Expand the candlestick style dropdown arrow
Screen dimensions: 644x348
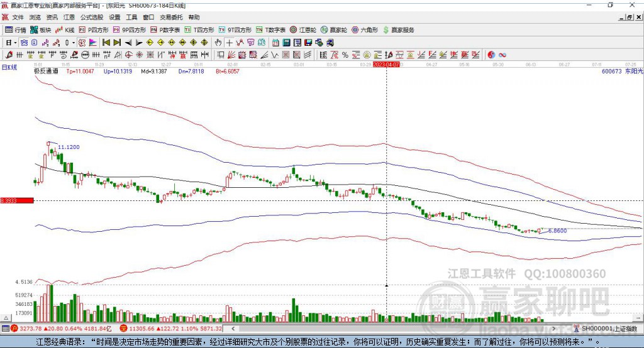pyautogui.click(x=74, y=43)
